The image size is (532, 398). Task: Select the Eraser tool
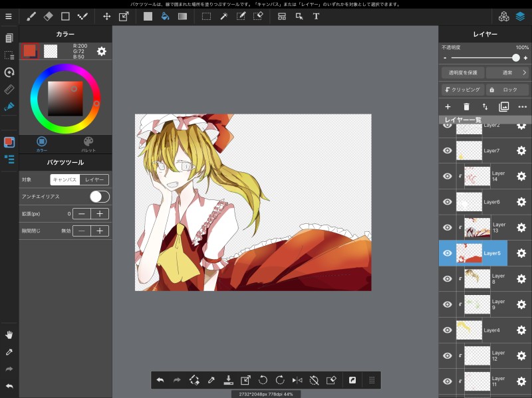[48, 16]
